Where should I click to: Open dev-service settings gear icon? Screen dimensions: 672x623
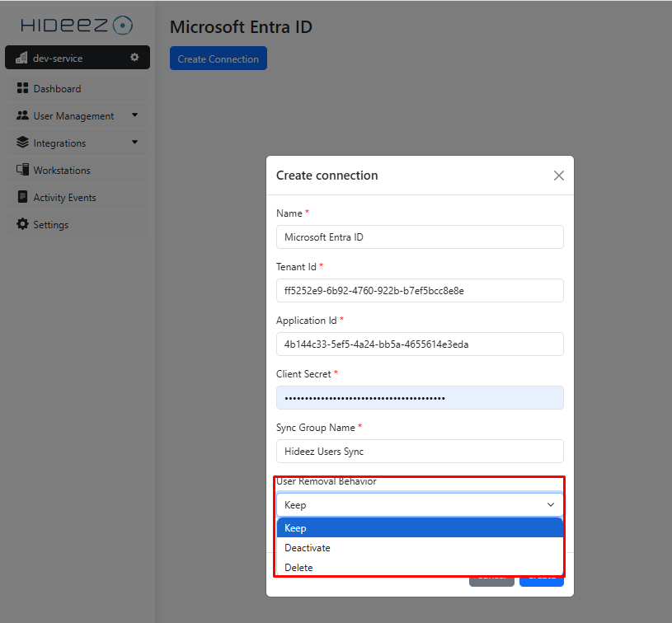point(134,58)
